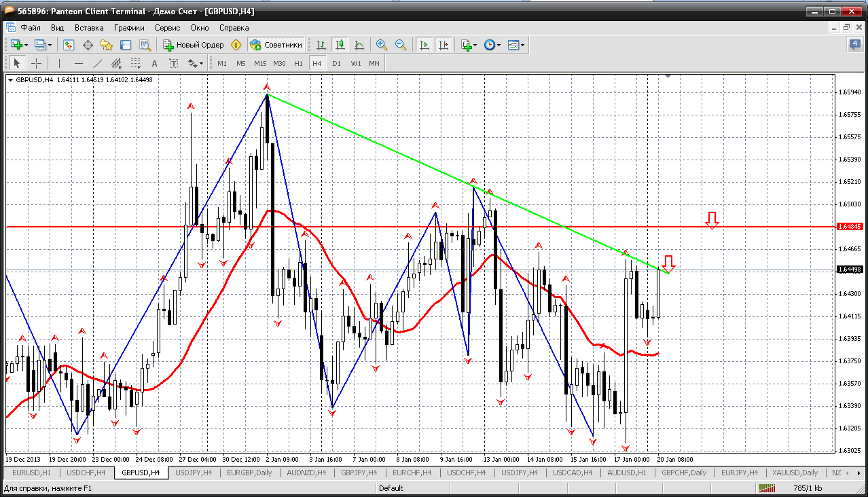Select the Fibonacci retracement tool
The width and height of the screenshot is (868, 497).
(135, 63)
